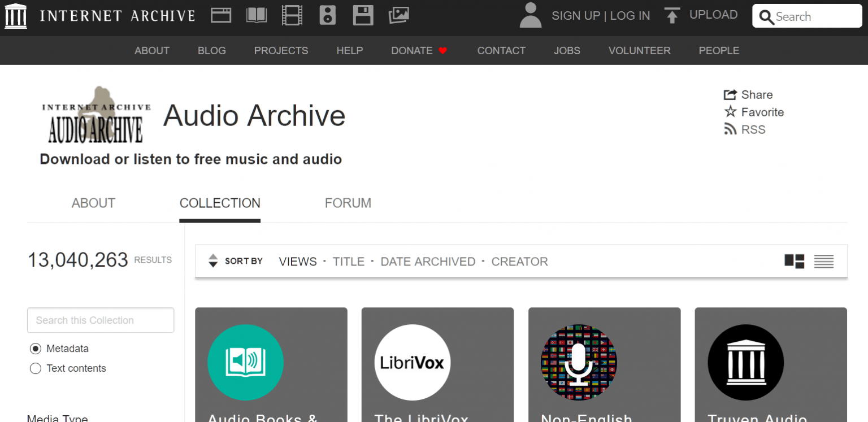Switch to list view layout

823,261
